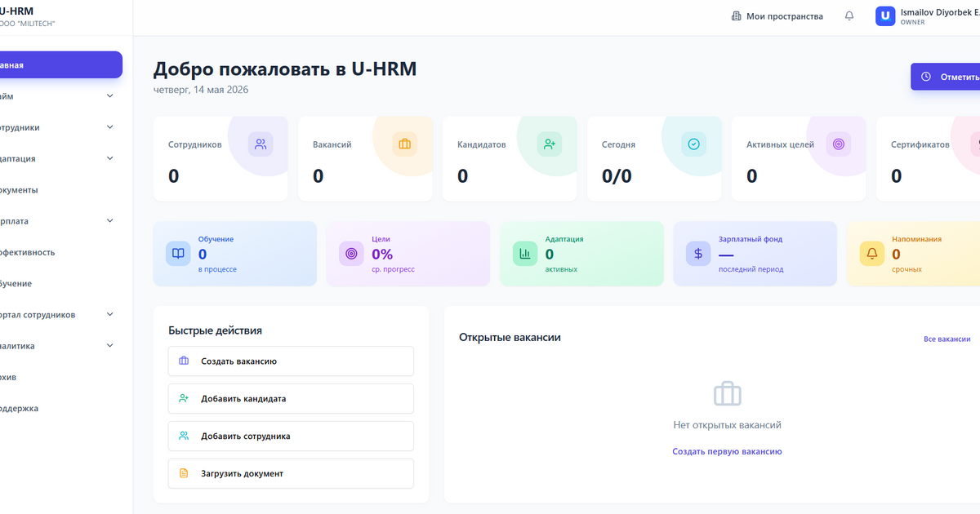This screenshot has height=514, width=980.
Task: Click Добавить сотрудника quick action
Action: (x=291, y=436)
